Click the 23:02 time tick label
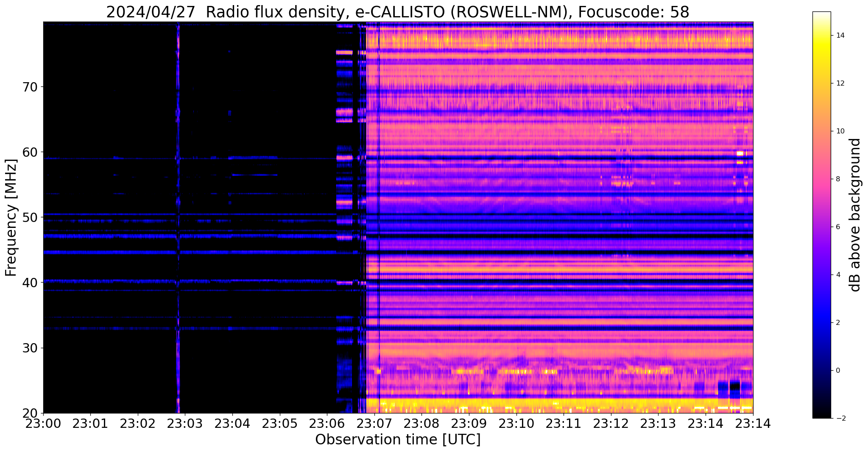This screenshot has height=452, width=868. (x=138, y=423)
